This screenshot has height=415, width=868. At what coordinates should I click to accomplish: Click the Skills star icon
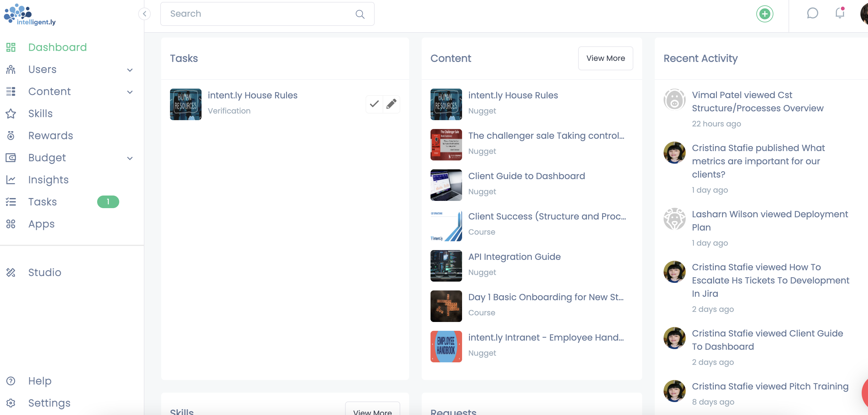click(x=11, y=114)
